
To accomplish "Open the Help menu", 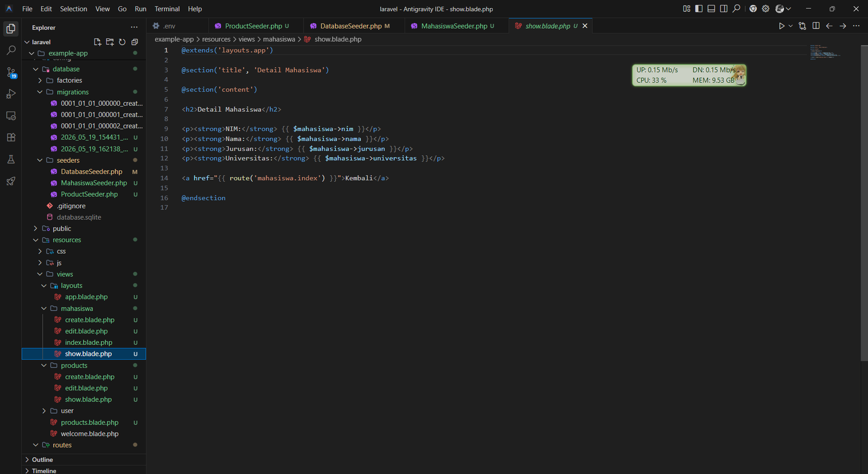I will [x=195, y=9].
